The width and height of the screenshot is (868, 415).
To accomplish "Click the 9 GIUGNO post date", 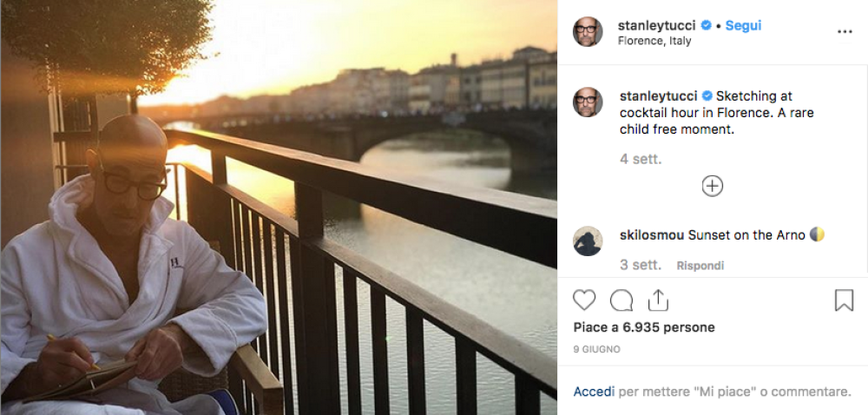I will click(x=595, y=349).
